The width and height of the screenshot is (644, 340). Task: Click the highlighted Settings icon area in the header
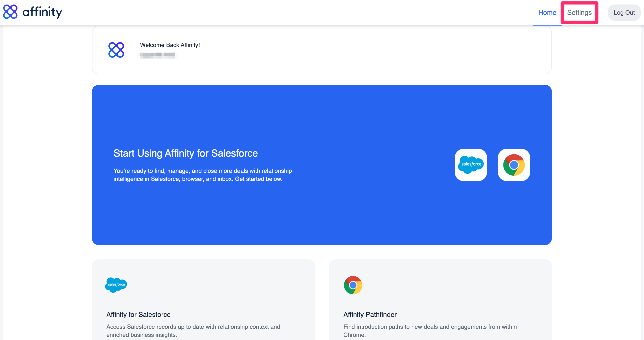coord(580,12)
